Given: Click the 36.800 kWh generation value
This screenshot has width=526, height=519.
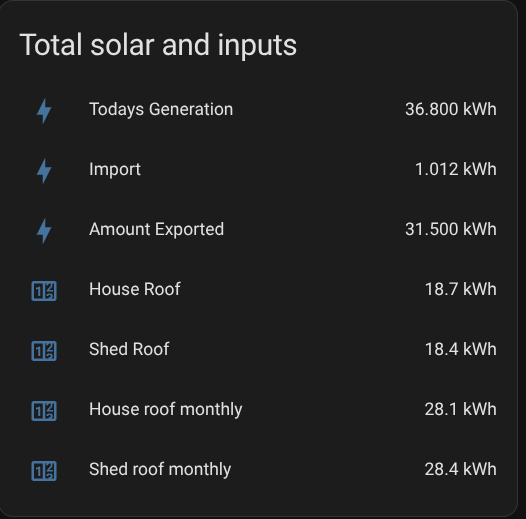Looking at the screenshot, I should 451,109.
